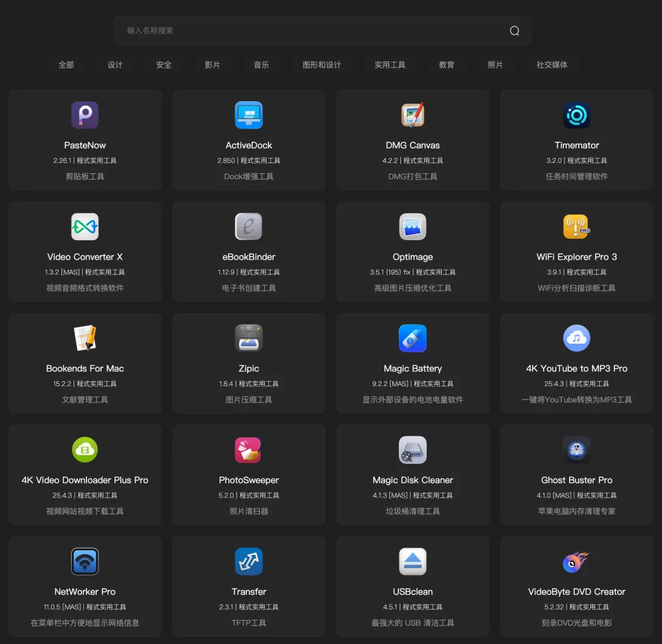
Task: Open the DMG Canvas title link
Action: 413,145
